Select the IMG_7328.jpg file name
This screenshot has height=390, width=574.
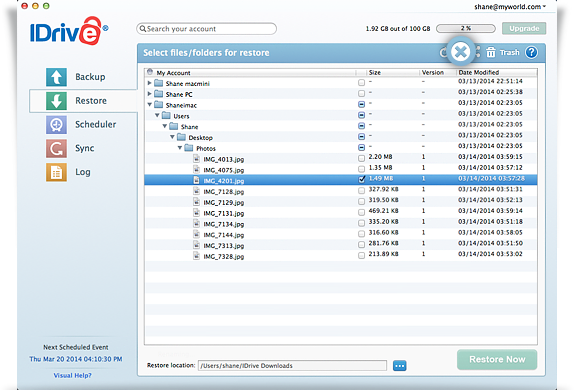point(224,256)
